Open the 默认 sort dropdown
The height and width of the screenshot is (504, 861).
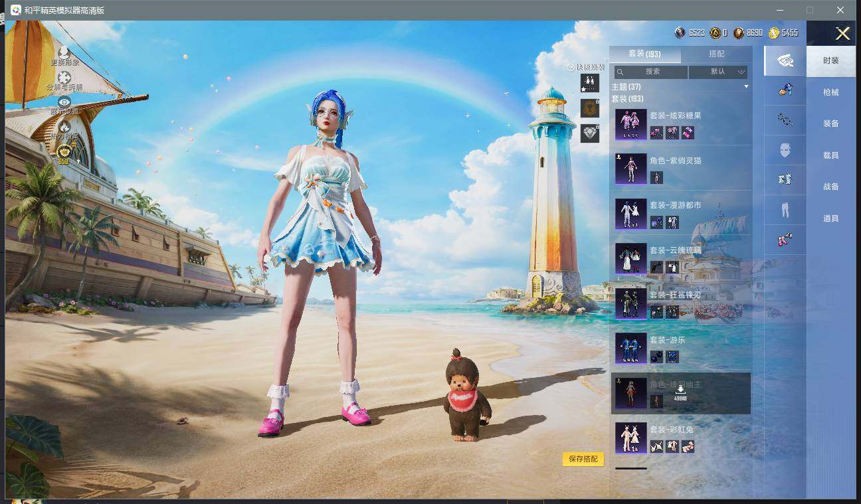coord(718,72)
